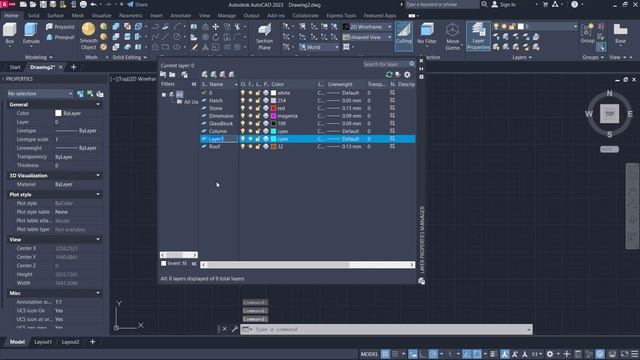
Task: Lock the GlassBlock layer padlock
Action: coord(258,124)
